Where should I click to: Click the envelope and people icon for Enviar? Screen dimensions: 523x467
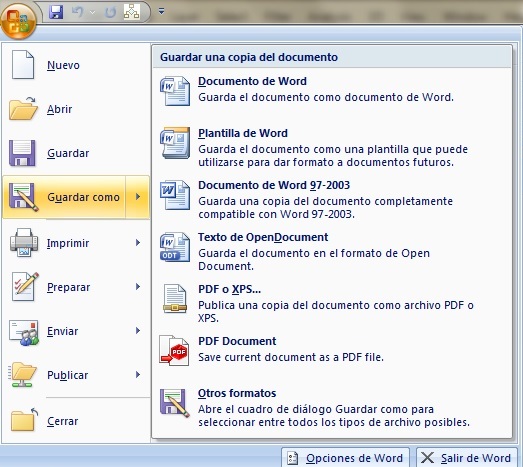click(x=24, y=333)
